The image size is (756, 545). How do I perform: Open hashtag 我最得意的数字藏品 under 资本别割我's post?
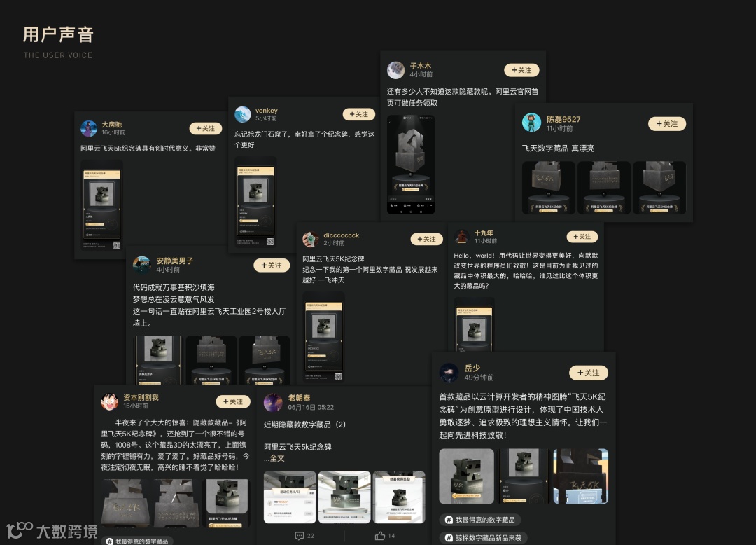pyautogui.click(x=137, y=541)
